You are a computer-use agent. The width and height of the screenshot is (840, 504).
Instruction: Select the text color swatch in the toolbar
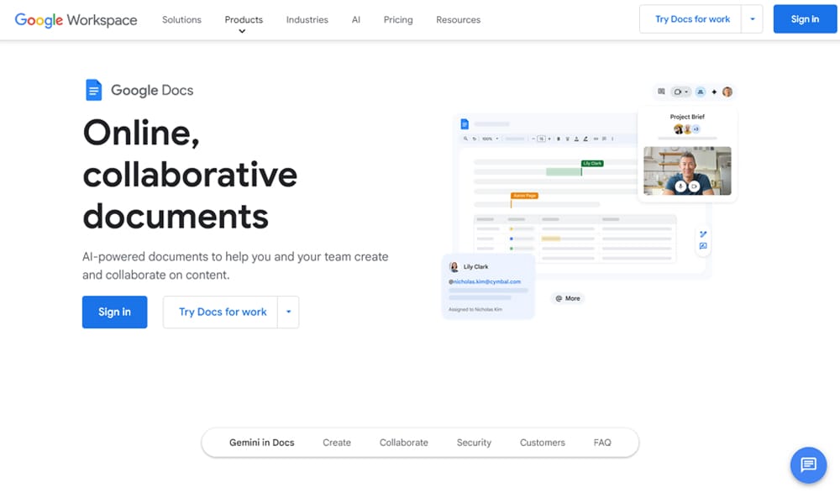coord(576,139)
